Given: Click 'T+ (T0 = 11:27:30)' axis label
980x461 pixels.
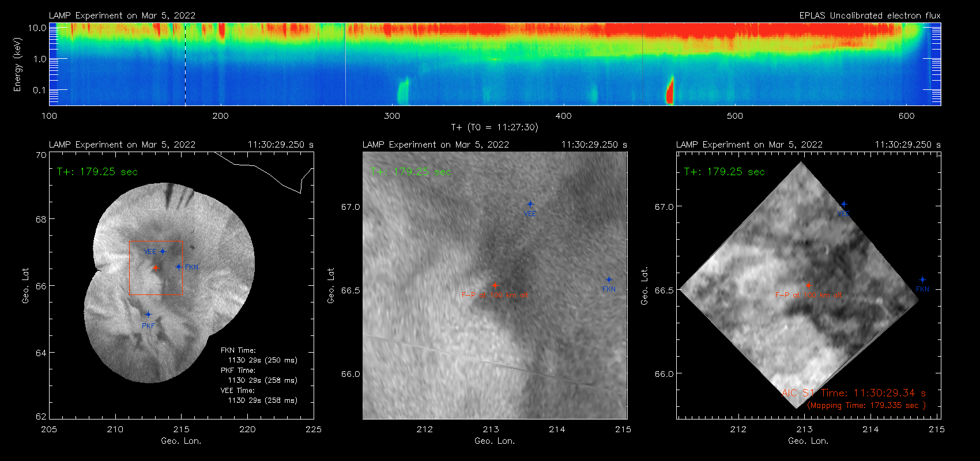Looking at the screenshot, I should tap(495, 127).
